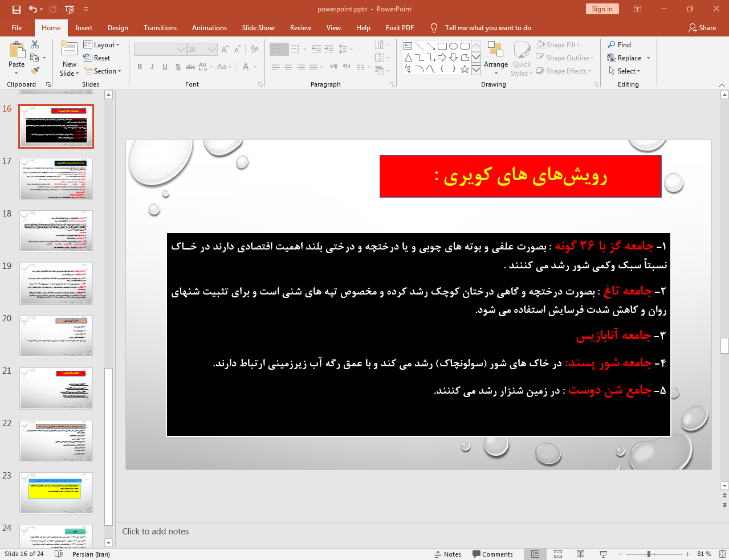The height and width of the screenshot is (560, 729).
Task: Click the Zoom In plus button
Action: 688,554
